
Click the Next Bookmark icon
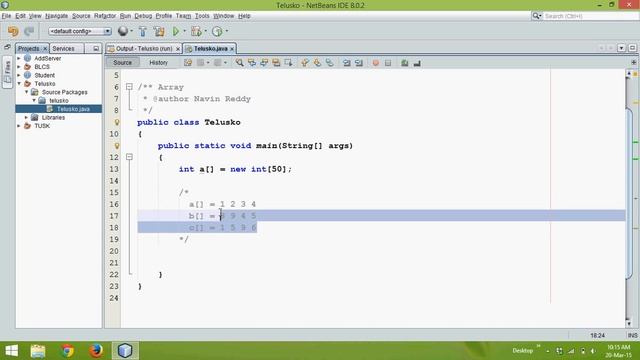point(317,63)
